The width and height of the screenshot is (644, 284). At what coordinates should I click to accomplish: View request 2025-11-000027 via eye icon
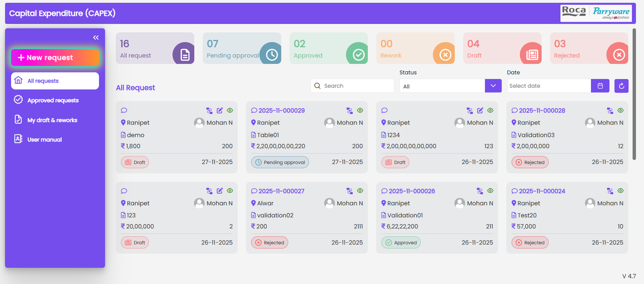point(360,191)
